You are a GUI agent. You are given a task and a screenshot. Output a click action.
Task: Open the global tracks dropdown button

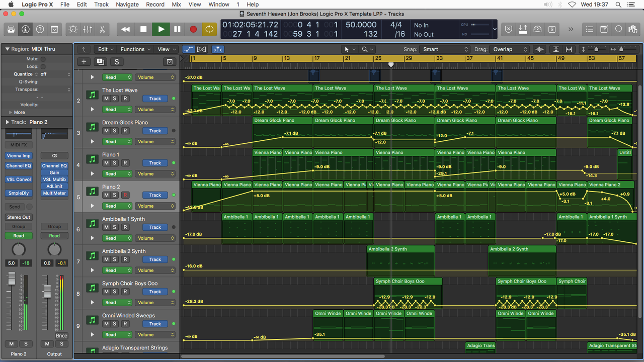170,62
